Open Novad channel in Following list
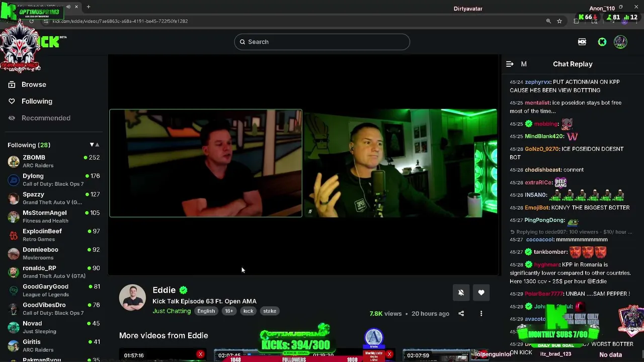Screen dimensions: 644x362 pos(53,327)
